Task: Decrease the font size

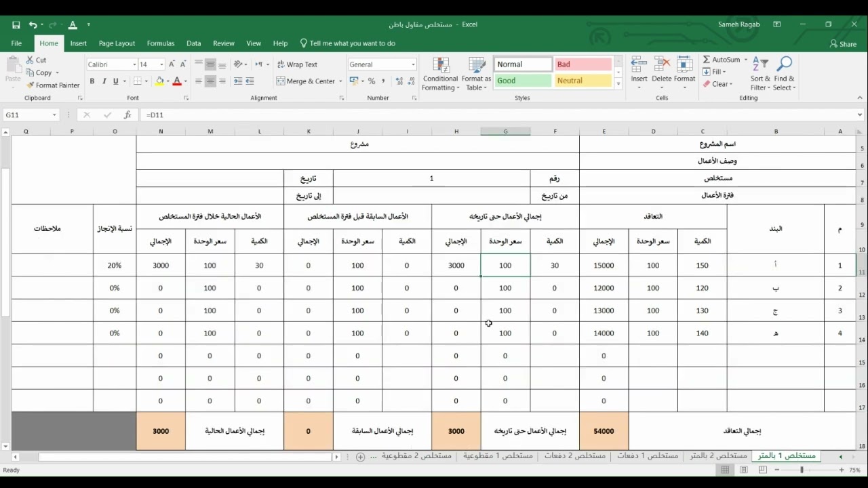Action: (183, 64)
